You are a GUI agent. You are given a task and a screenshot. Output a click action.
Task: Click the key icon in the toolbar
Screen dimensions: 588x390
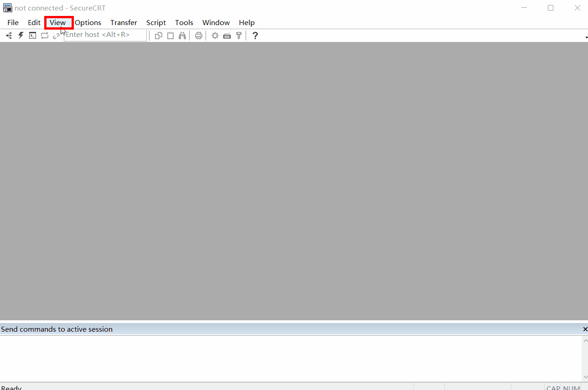coord(238,36)
